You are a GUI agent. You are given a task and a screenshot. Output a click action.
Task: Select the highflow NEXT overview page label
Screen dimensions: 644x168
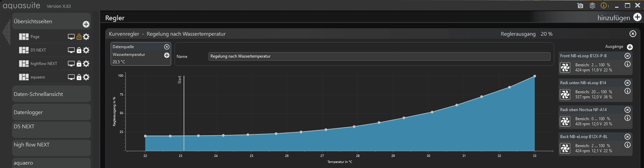[44, 64]
